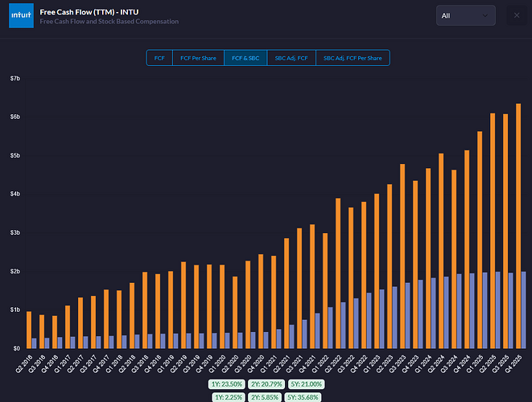The image size is (532, 402).
Task: Select the 5Y: 21.00% growth badge
Action: point(304,384)
